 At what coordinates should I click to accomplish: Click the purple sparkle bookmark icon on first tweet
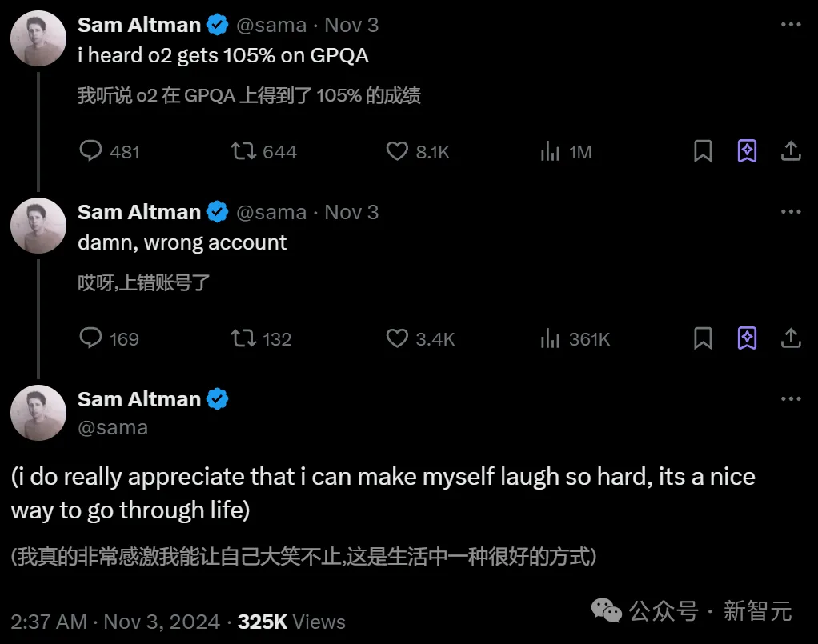[x=747, y=151]
